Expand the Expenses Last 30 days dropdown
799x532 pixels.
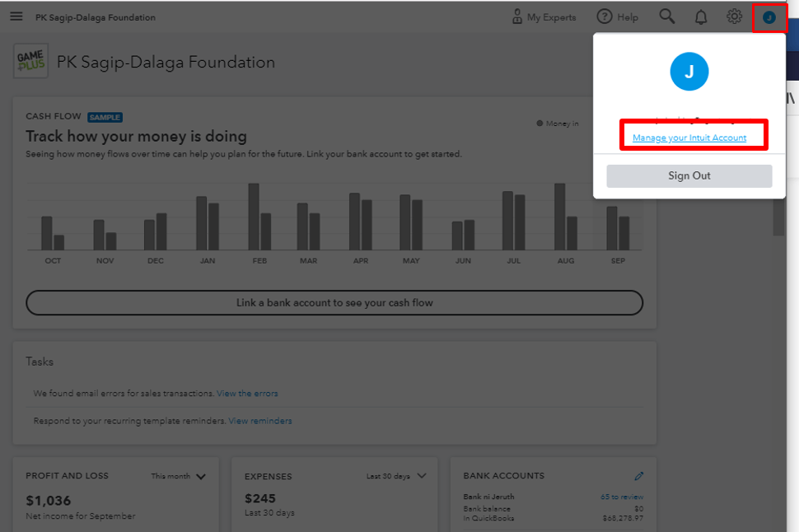pos(396,476)
